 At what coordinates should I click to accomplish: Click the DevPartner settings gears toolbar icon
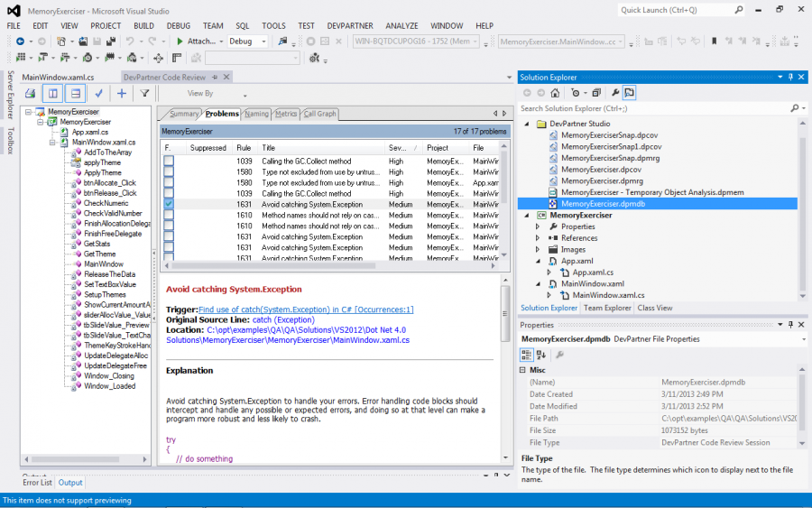pyautogui.click(x=314, y=58)
